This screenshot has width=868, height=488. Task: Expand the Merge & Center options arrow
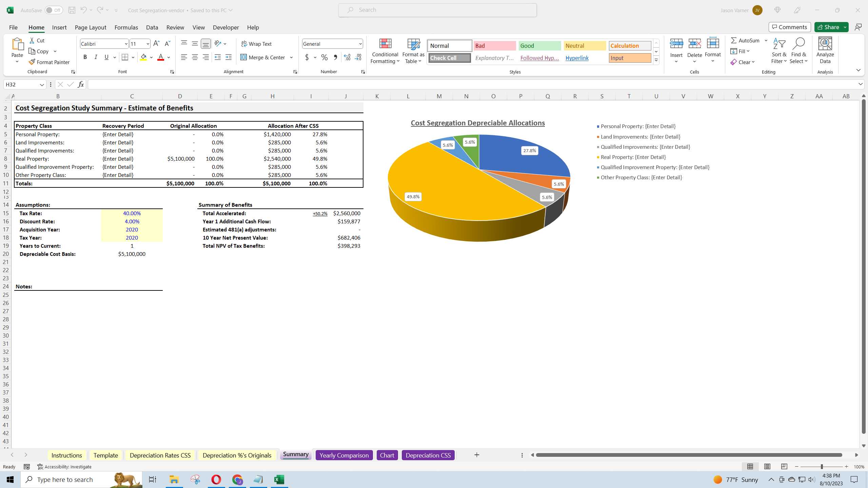pyautogui.click(x=291, y=57)
